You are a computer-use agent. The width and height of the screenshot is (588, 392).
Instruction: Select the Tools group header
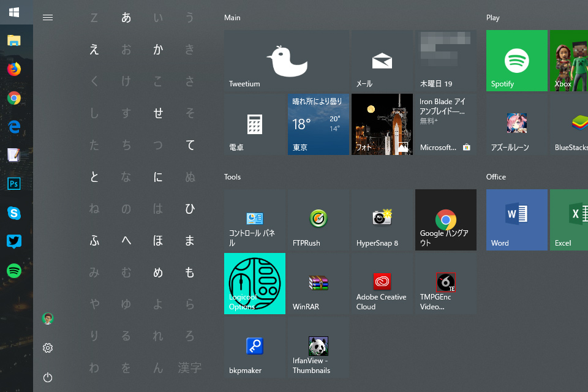[x=233, y=177]
